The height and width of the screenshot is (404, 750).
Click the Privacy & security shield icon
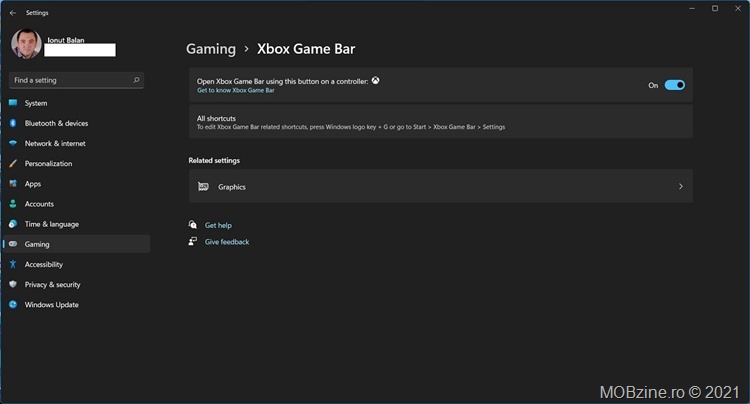[x=13, y=284]
